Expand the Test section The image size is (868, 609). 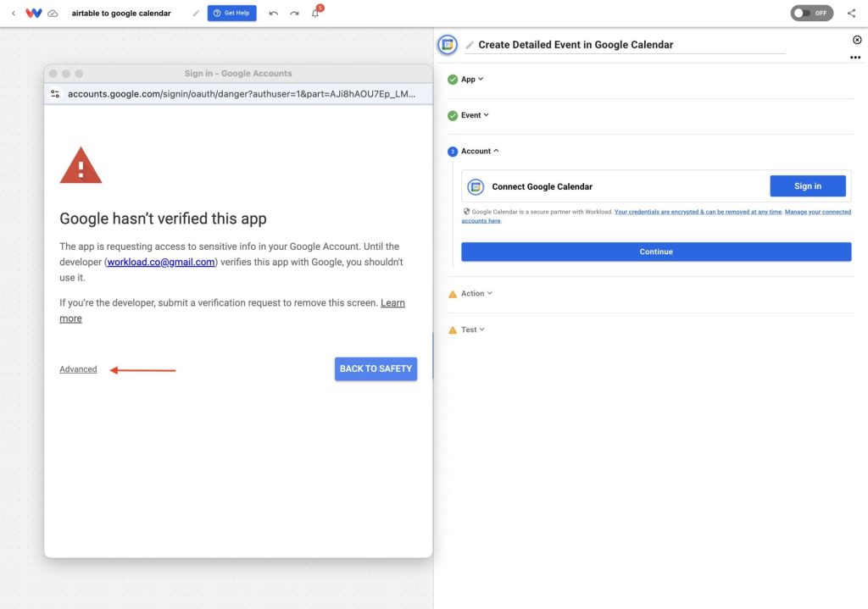point(473,329)
